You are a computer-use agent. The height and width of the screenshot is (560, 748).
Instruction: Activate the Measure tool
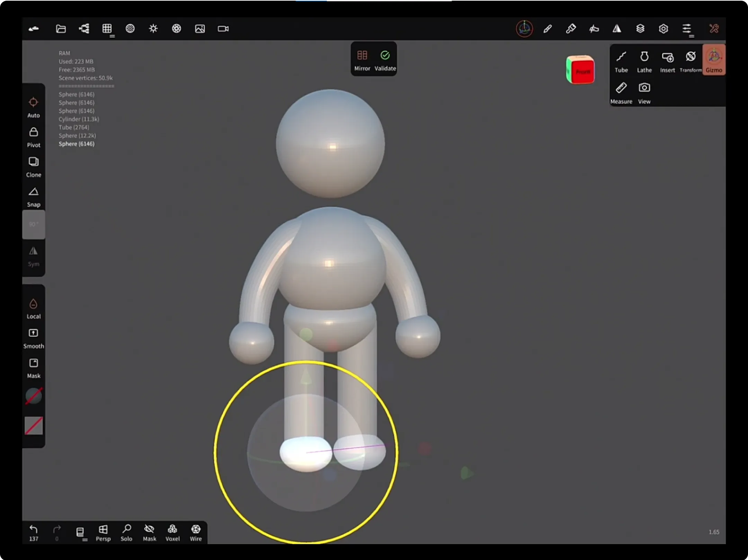tap(621, 93)
